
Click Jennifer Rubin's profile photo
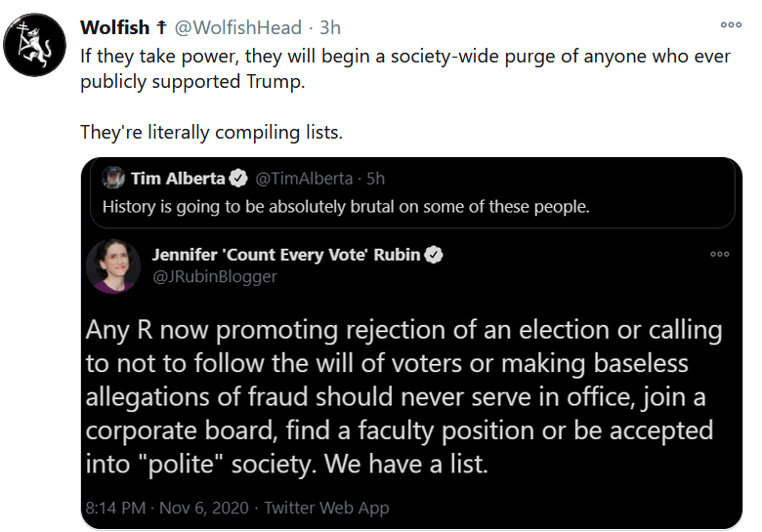[112, 266]
